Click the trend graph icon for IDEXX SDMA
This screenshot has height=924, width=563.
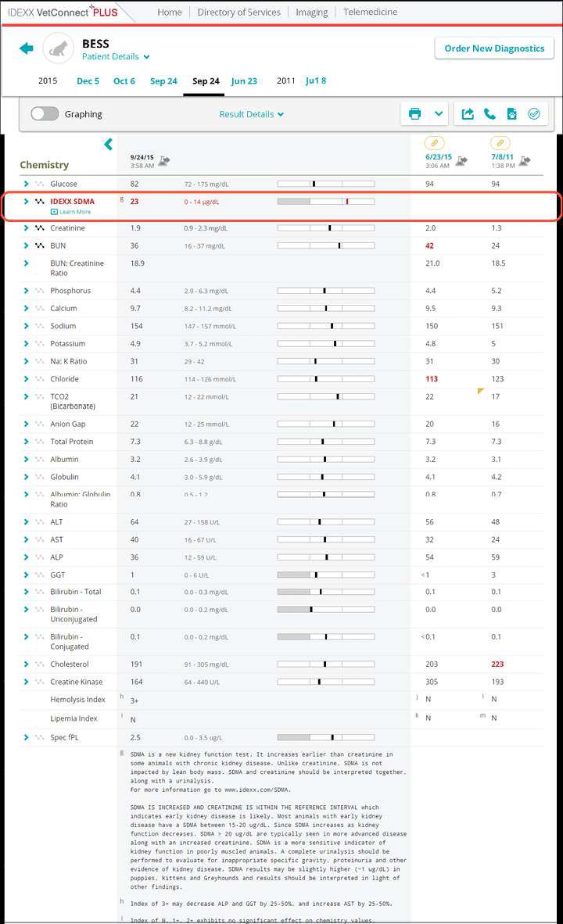point(40,202)
